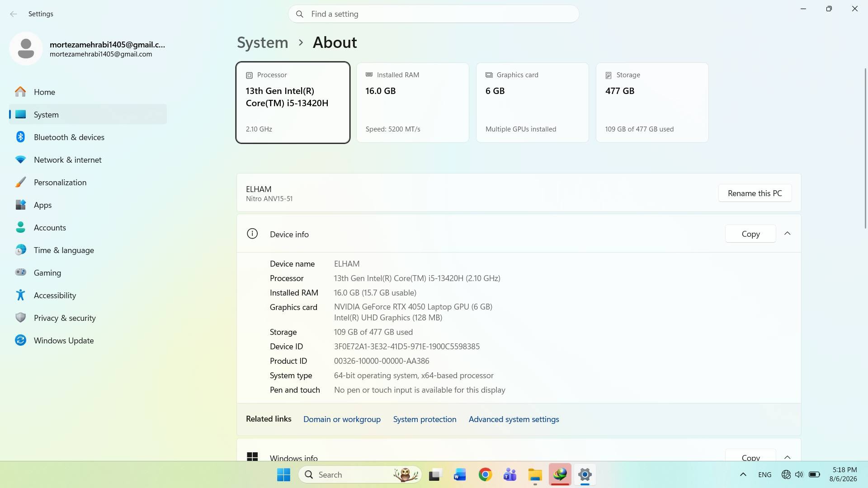The width and height of the screenshot is (868, 488).
Task: Open Domain or workgroup link
Action: click(x=342, y=419)
